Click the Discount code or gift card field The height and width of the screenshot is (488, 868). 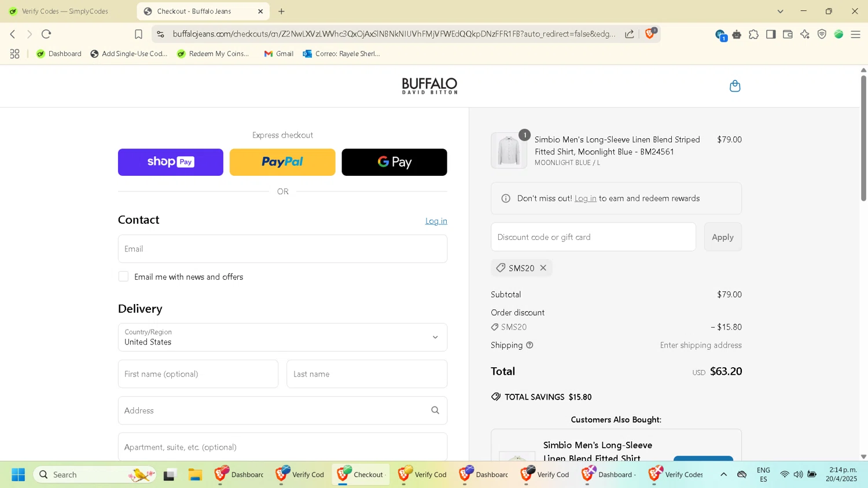[x=593, y=237]
